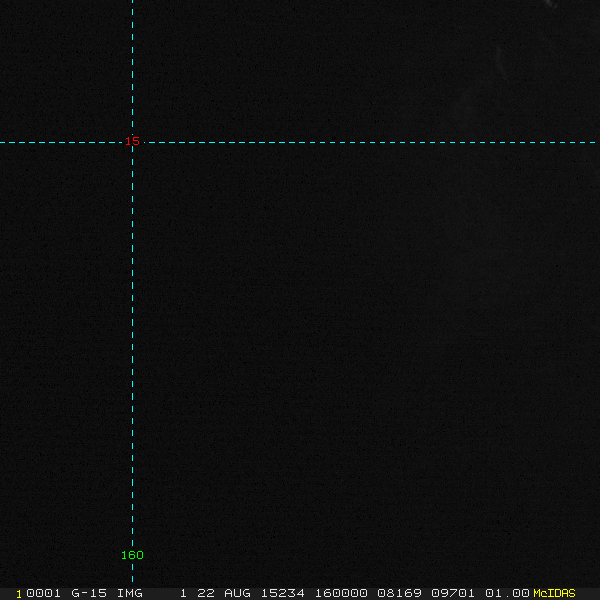The image size is (600, 600).
Task: Click the horizontal dashed line left of 15
Action: point(60,143)
